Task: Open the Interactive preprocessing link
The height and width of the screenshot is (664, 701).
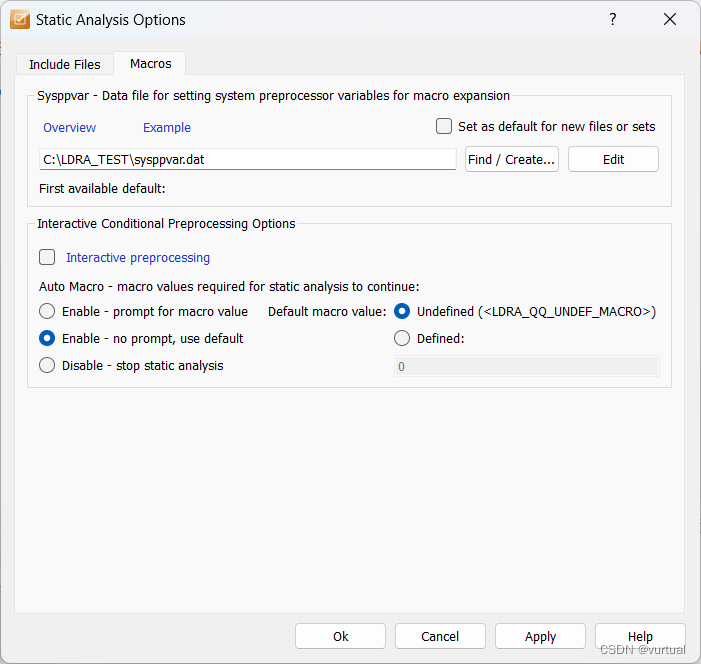Action: click(138, 258)
